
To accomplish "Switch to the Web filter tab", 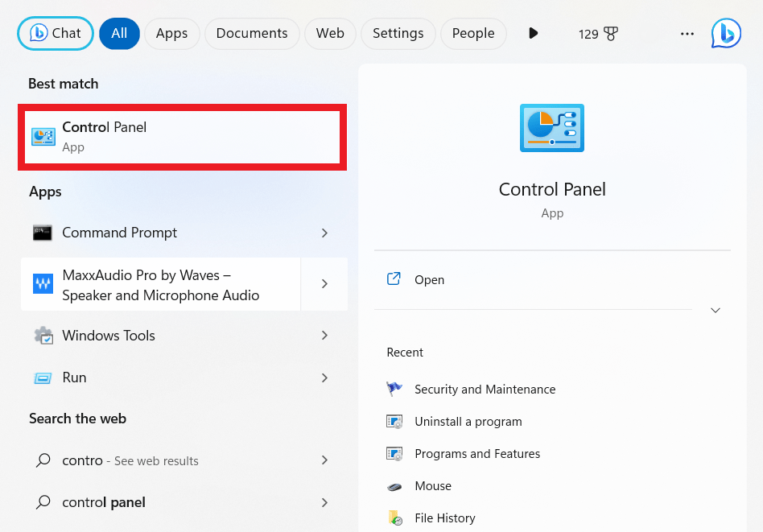I will pos(330,34).
